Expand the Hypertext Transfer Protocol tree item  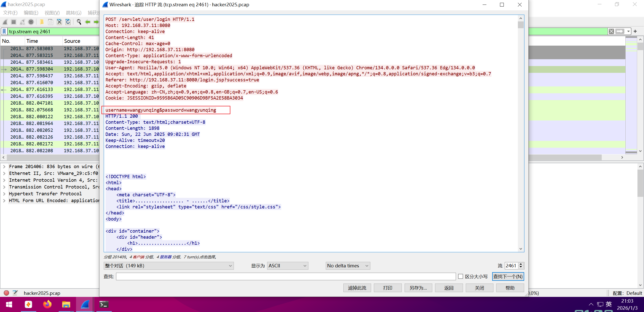4,194
